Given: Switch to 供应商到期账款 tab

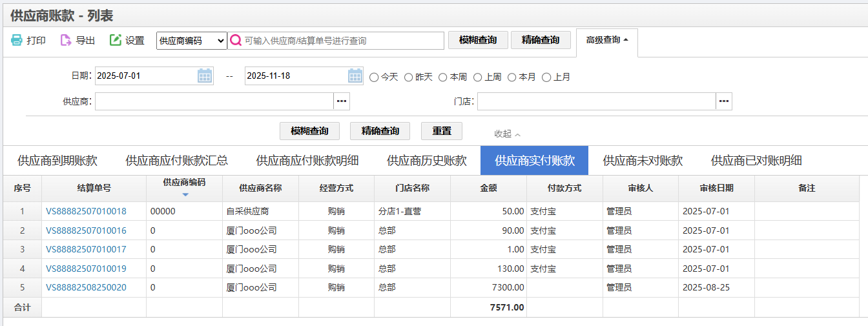Looking at the screenshot, I should 57,161.
